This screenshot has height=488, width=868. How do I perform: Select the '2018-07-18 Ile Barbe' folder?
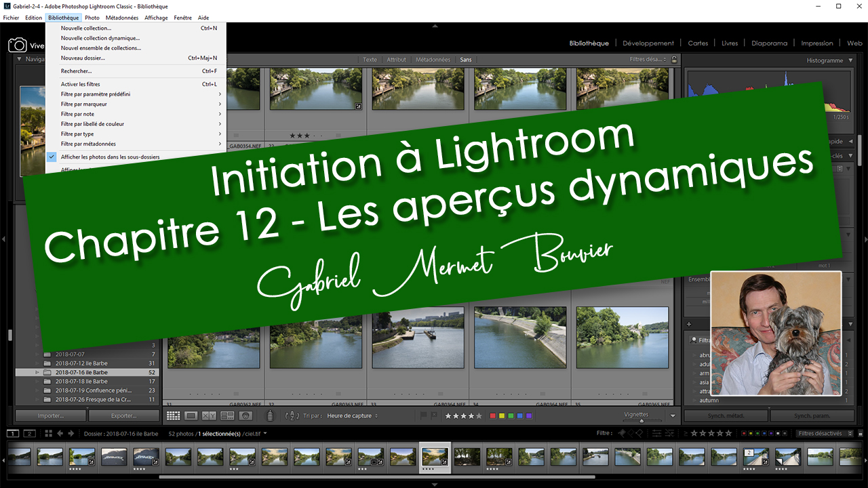tap(81, 382)
